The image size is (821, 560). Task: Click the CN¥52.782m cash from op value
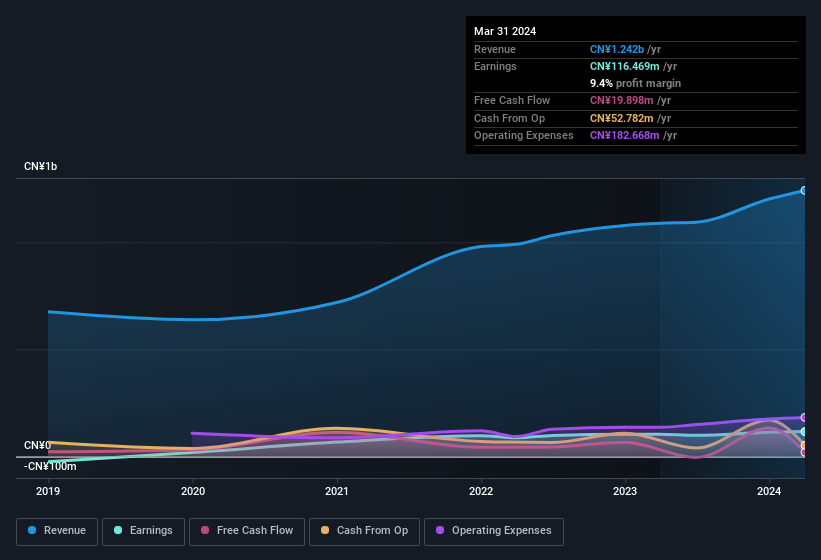click(x=622, y=118)
